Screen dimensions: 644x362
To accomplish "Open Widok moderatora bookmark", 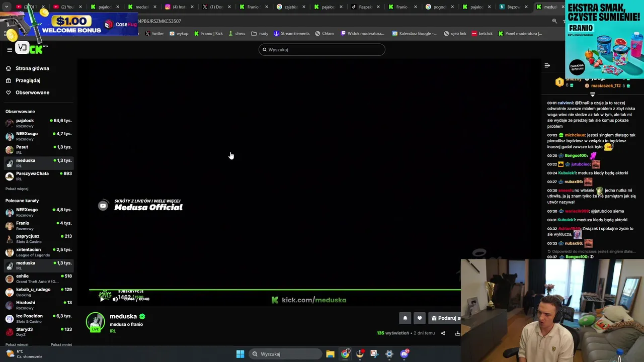I will tap(362, 34).
